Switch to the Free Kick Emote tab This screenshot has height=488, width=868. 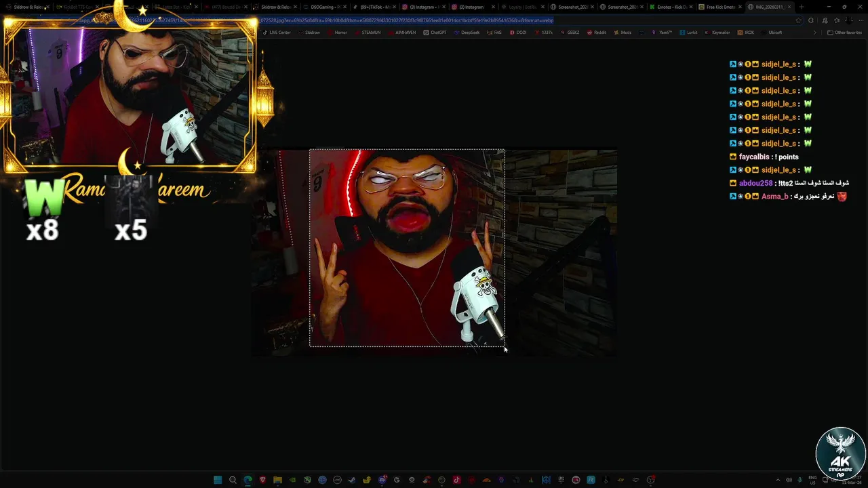pyautogui.click(x=721, y=7)
